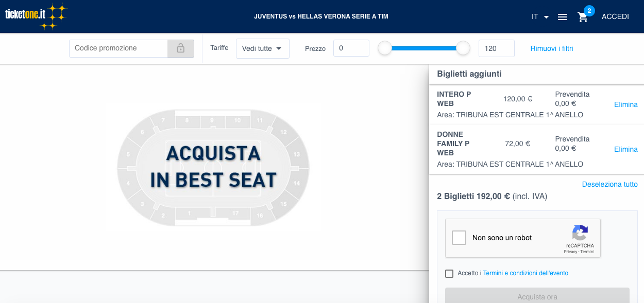Click the ticketone.it logo
644x303 pixels.
click(x=36, y=16)
